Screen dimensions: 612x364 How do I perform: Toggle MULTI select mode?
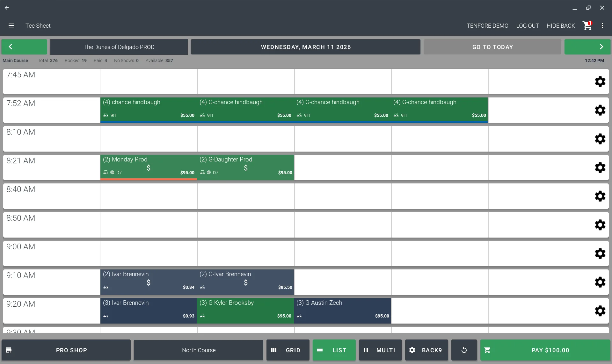(380, 350)
